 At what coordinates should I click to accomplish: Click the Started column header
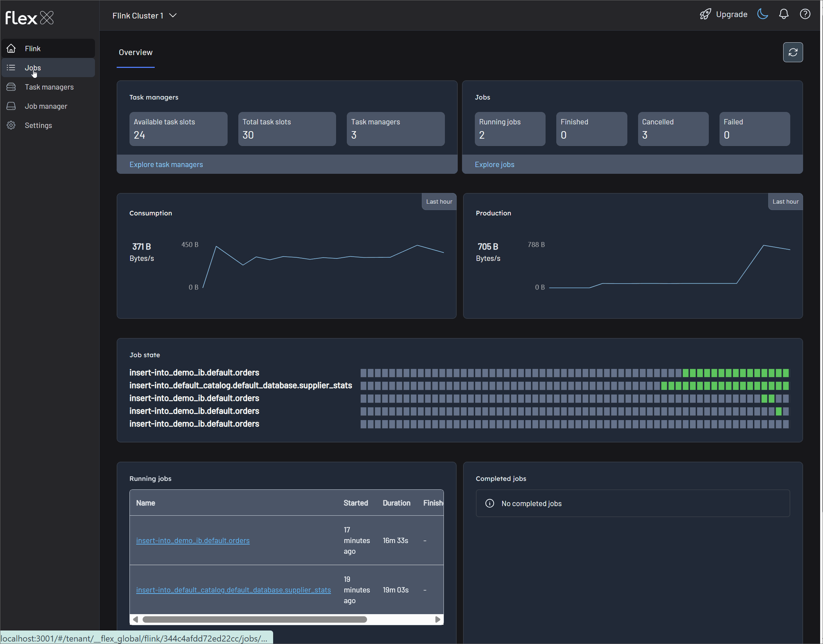coord(355,503)
